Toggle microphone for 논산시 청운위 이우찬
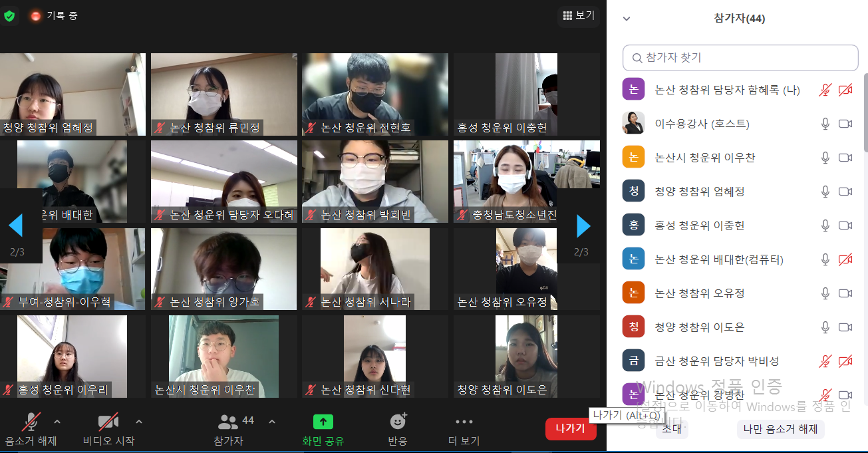Viewport: 868px width, 453px height. coord(825,158)
